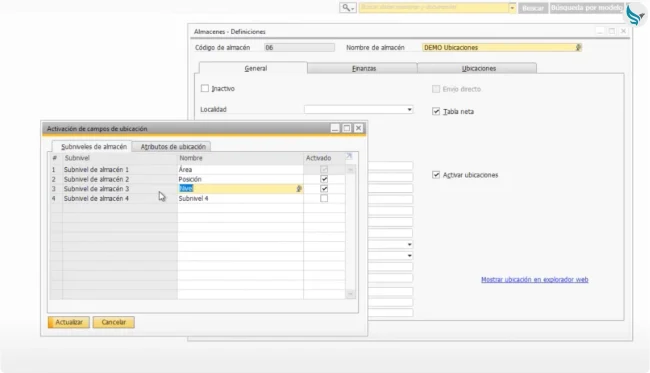The height and width of the screenshot is (373, 650).
Task: Click the bird logo icon
Action: coord(635,15)
